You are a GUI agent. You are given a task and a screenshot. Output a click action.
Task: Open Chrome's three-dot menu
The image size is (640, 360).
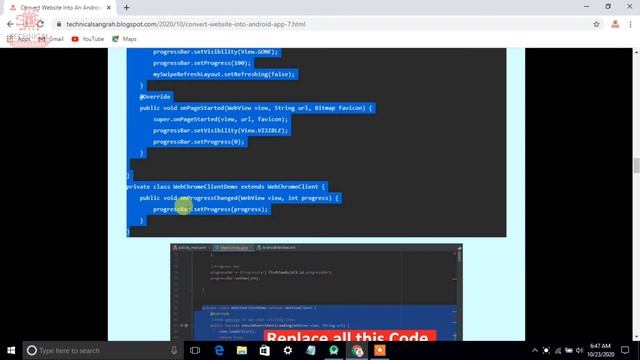(630, 24)
